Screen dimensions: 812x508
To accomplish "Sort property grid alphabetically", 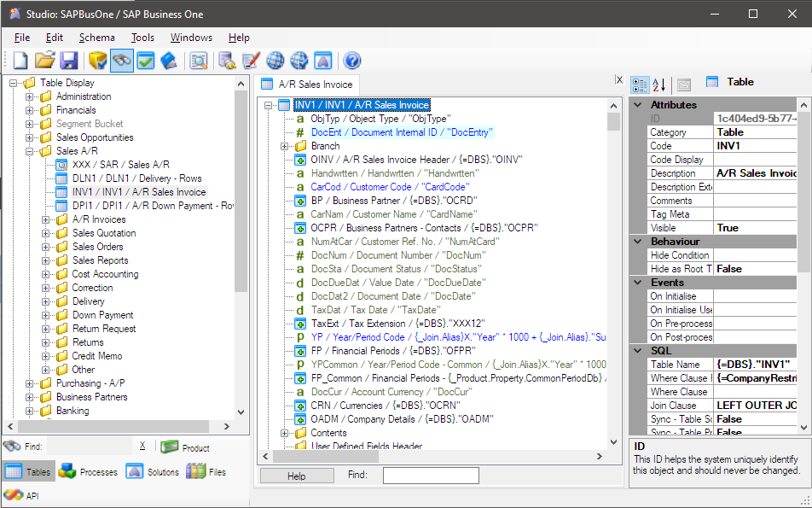I will tap(658, 85).
